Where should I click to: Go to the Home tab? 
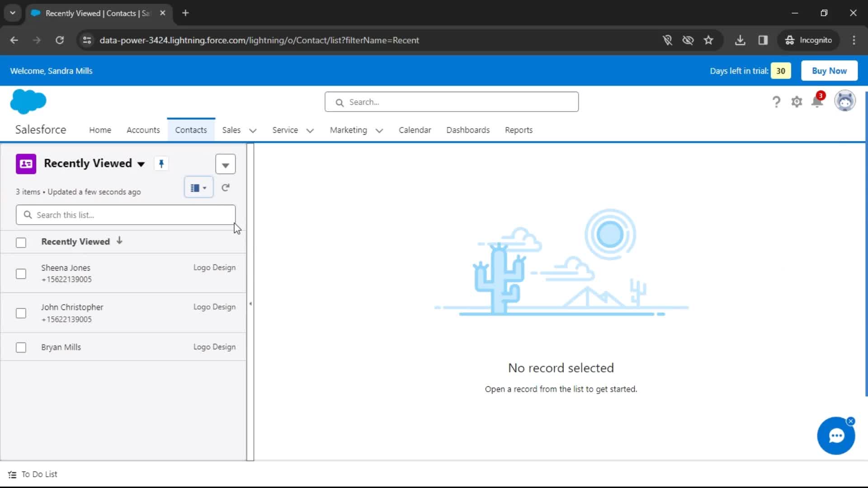click(x=100, y=130)
